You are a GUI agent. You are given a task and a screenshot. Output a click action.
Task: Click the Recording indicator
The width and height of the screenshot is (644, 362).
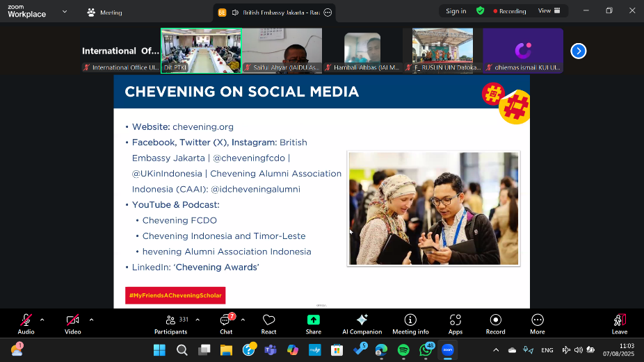[x=510, y=11]
